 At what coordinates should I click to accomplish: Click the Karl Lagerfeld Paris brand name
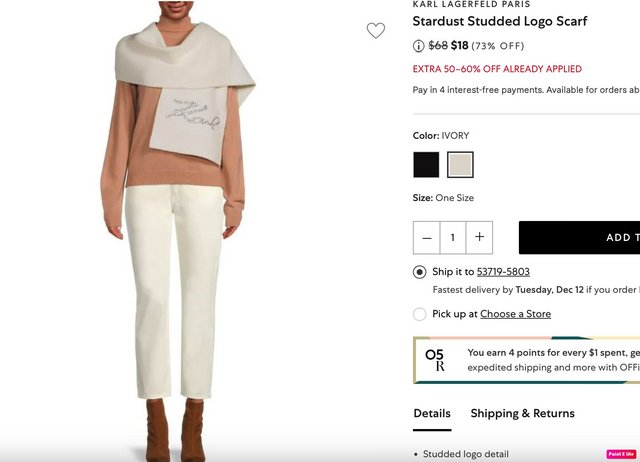coord(471,4)
